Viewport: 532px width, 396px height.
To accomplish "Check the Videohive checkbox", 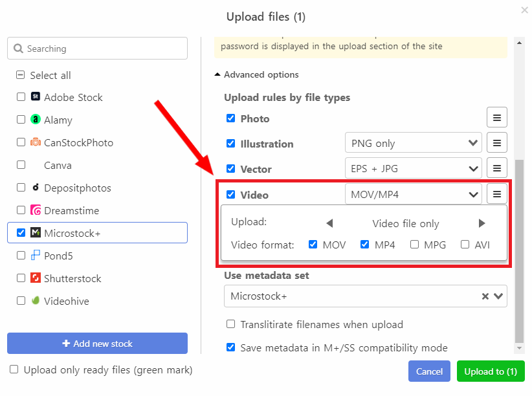I will (x=21, y=301).
